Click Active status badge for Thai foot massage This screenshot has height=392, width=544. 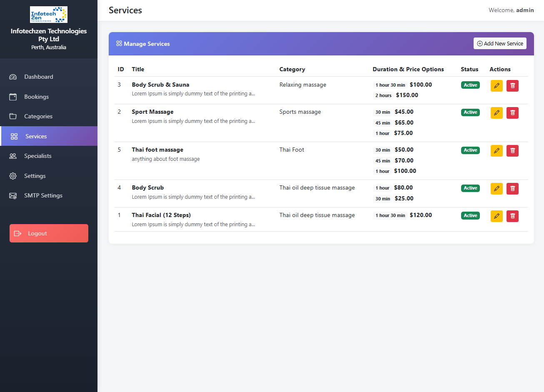[470, 150]
